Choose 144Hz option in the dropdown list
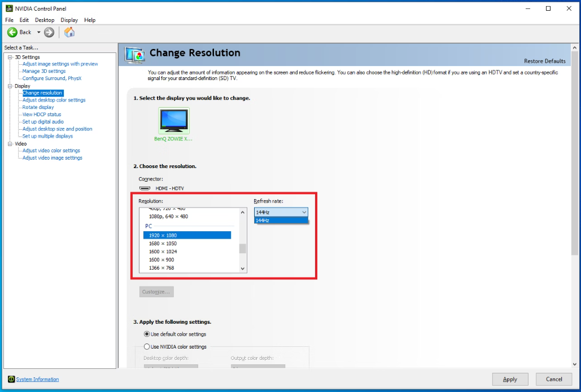The image size is (581, 392). point(281,220)
